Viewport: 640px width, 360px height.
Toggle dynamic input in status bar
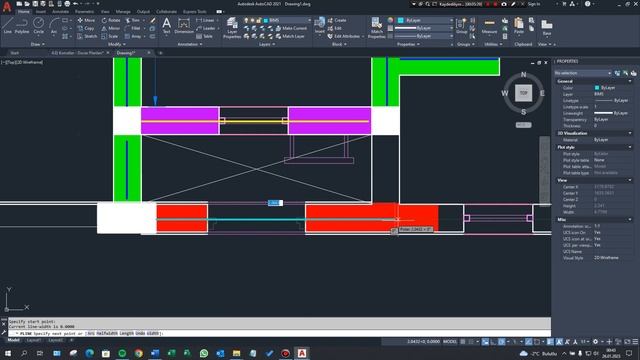[485, 342]
